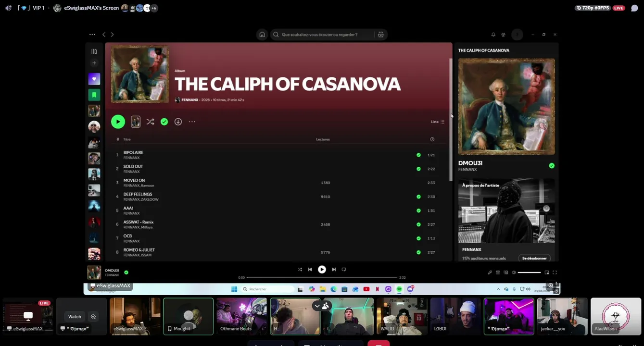The height and width of the screenshot is (346, 644).
Task: Sort by the # column header
Action: tap(117, 139)
